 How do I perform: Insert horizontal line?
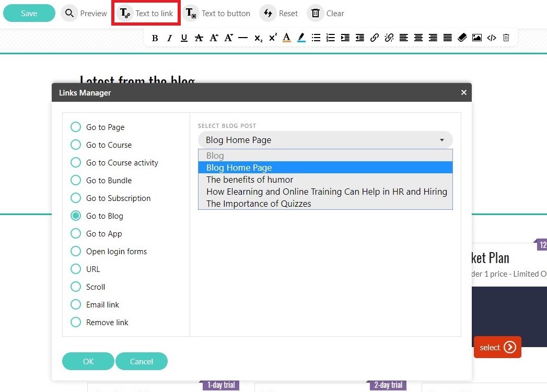[x=243, y=38]
